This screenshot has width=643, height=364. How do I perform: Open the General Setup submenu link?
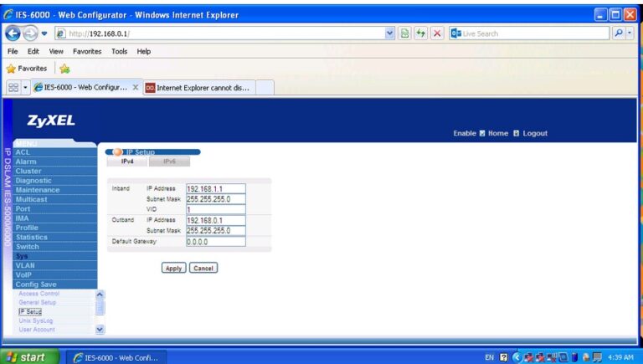(x=38, y=303)
